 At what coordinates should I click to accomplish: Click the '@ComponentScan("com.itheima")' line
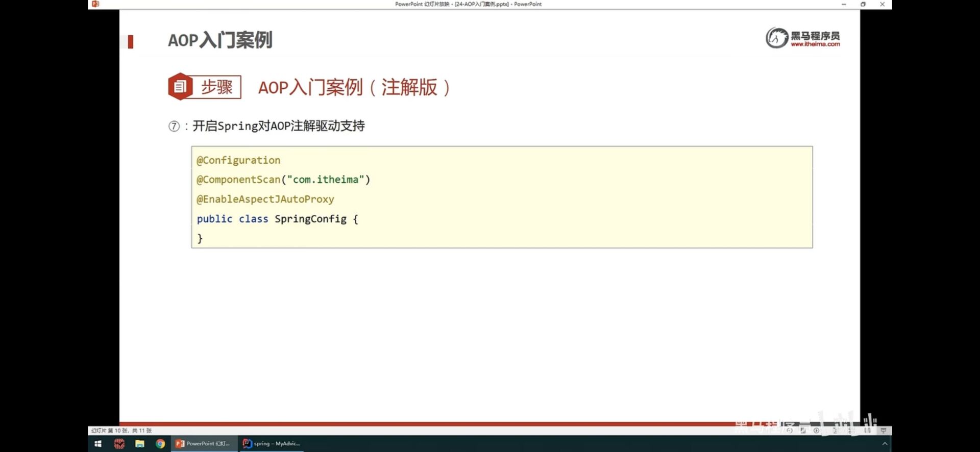[x=283, y=180]
